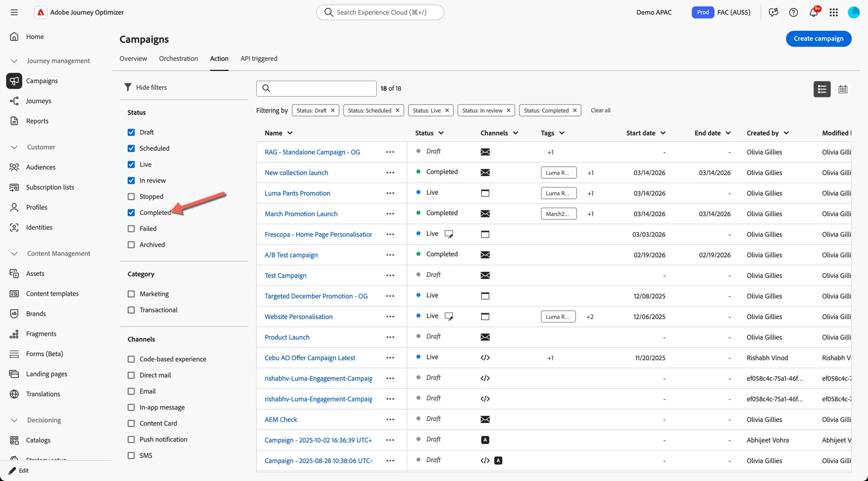Viewport: 868px width, 481px height.
Task: Switch to the Overview tab
Action: point(133,59)
